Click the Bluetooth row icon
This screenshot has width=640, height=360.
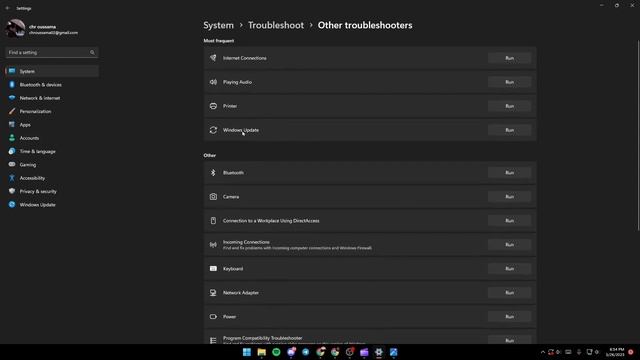[213, 173]
